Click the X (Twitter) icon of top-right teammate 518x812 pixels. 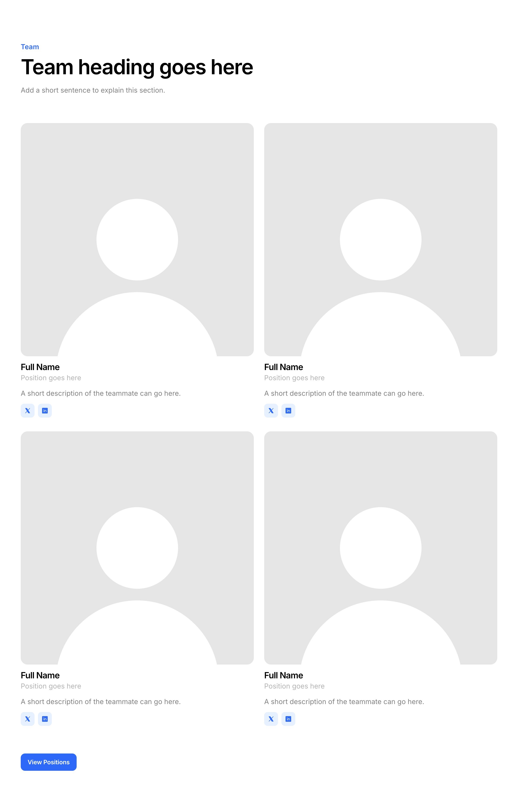tap(271, 410)
